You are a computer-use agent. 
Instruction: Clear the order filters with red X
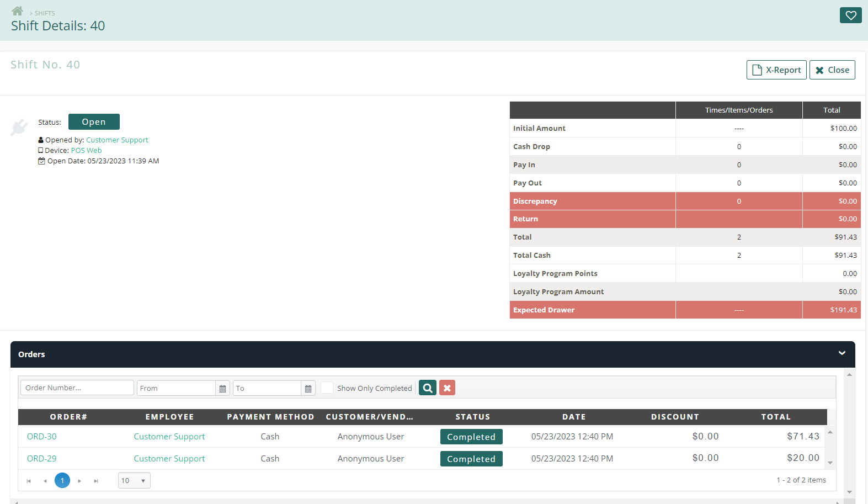(x=447, y=388)
